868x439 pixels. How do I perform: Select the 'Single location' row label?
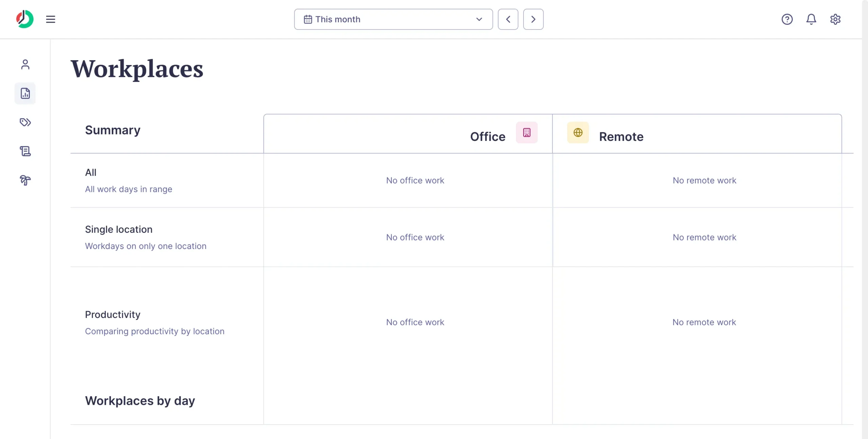coord(119,229)
